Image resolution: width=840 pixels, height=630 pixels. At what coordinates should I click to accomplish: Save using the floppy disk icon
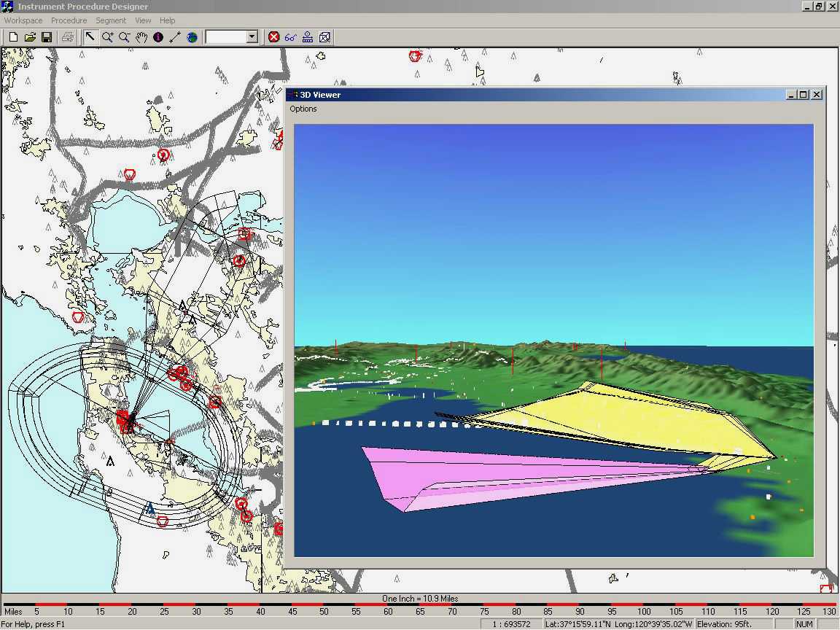[x=47, y=36]
